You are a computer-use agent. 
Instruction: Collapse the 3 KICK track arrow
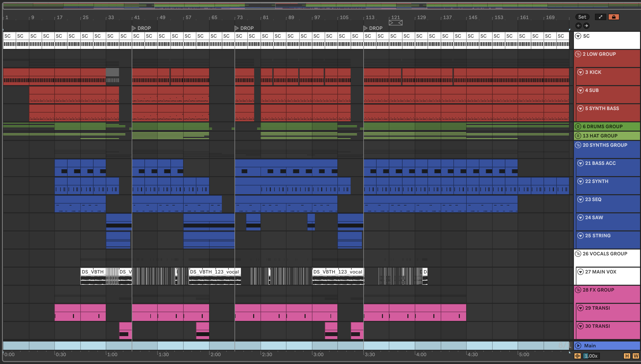(581, 72)
